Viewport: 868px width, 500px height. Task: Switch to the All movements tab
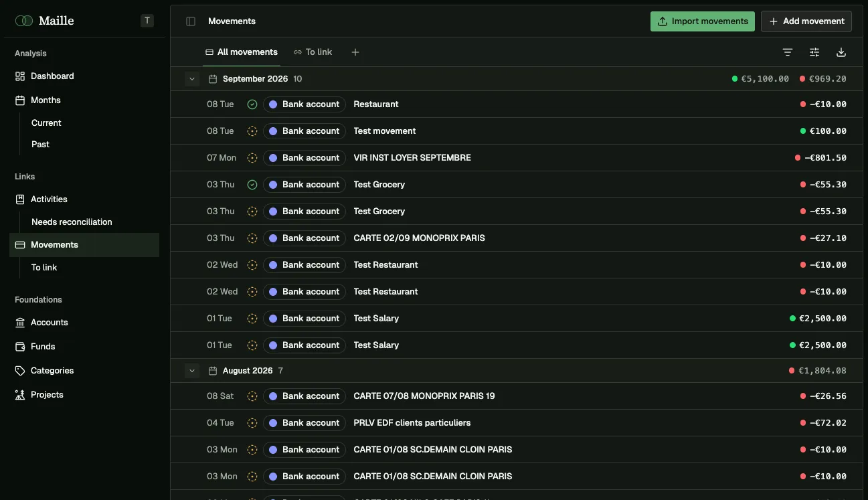(242, 52)
